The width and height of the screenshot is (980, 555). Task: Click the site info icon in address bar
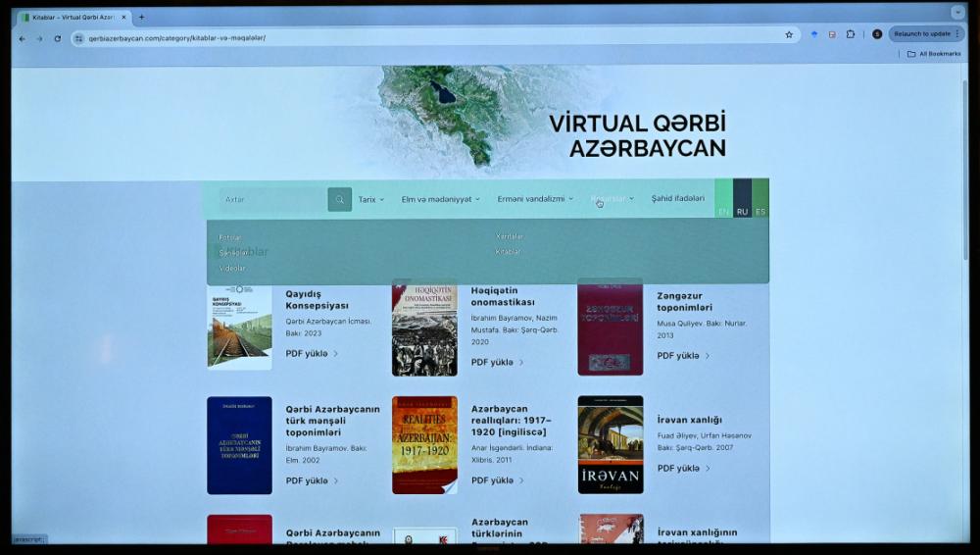[79, 38]
